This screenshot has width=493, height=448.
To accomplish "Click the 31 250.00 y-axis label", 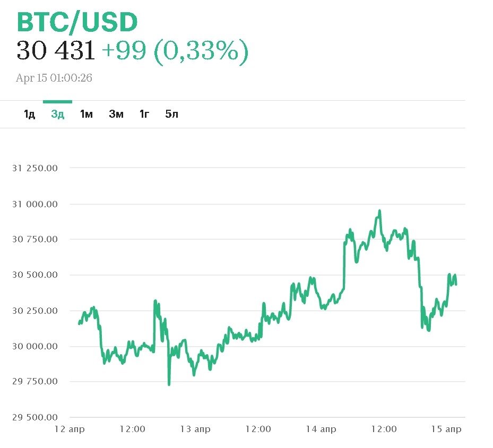I will 34,168.
